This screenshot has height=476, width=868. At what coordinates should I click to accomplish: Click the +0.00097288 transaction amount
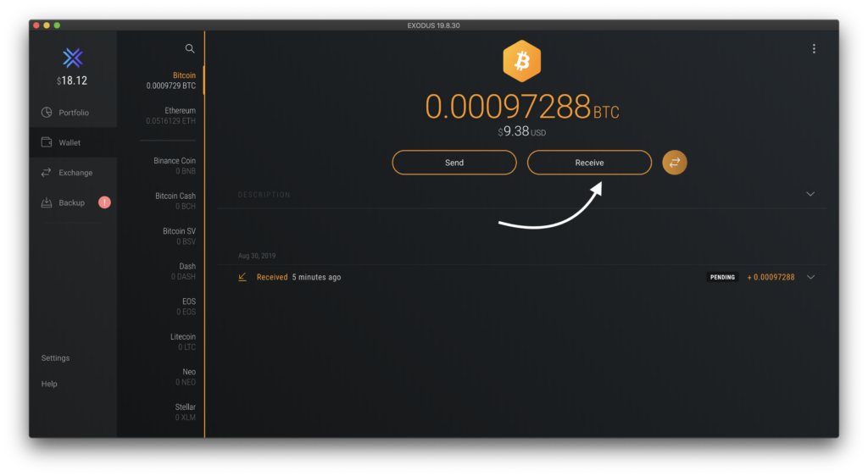tap(771, 277)
